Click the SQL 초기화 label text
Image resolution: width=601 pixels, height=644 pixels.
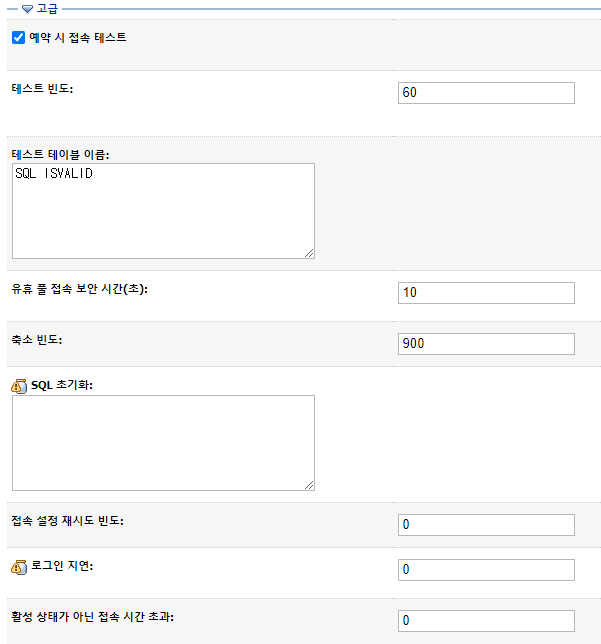pos(62,385)
